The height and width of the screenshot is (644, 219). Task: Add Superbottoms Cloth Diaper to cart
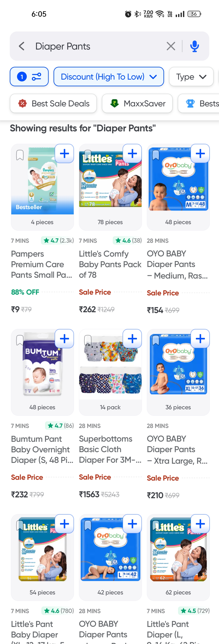[x=132, y=339]
